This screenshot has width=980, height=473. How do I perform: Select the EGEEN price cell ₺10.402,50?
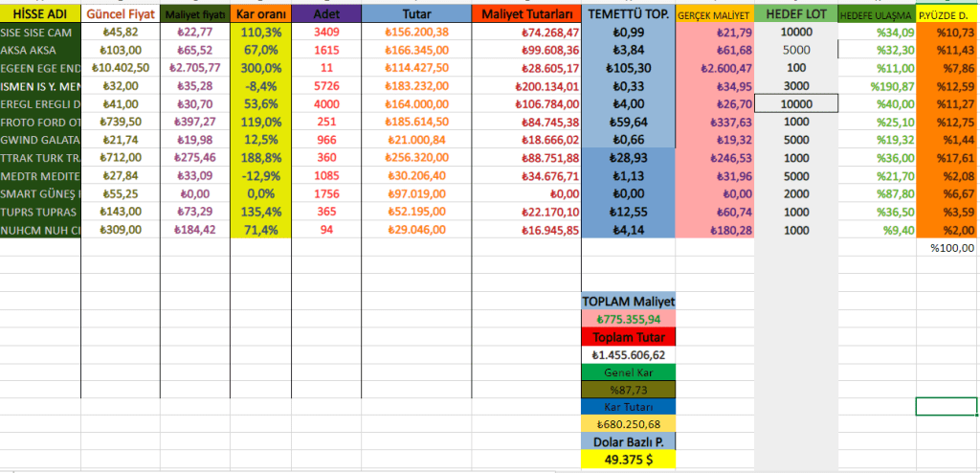(x=121, y=68)
